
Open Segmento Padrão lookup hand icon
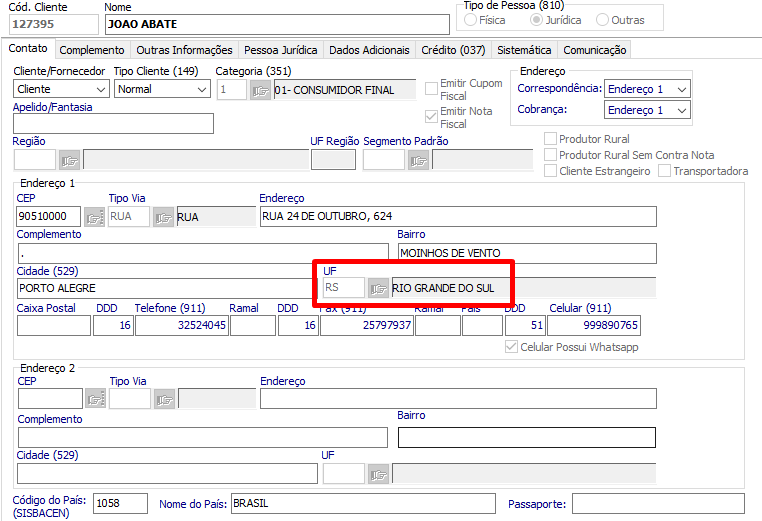click(x=418, y=160)
